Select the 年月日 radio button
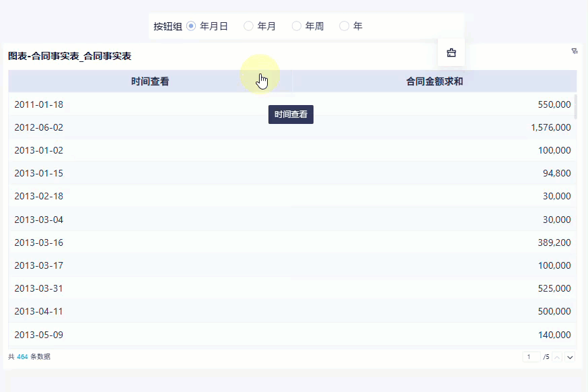 191,26
